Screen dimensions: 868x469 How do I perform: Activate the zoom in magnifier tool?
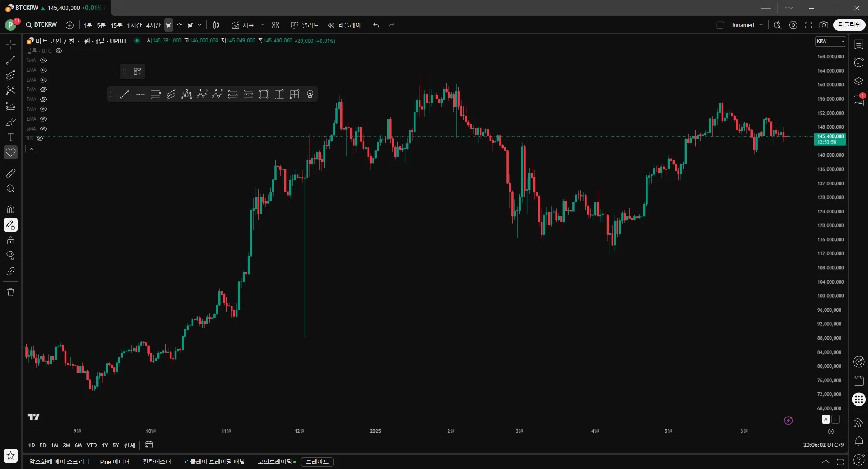tap(11, 188)
